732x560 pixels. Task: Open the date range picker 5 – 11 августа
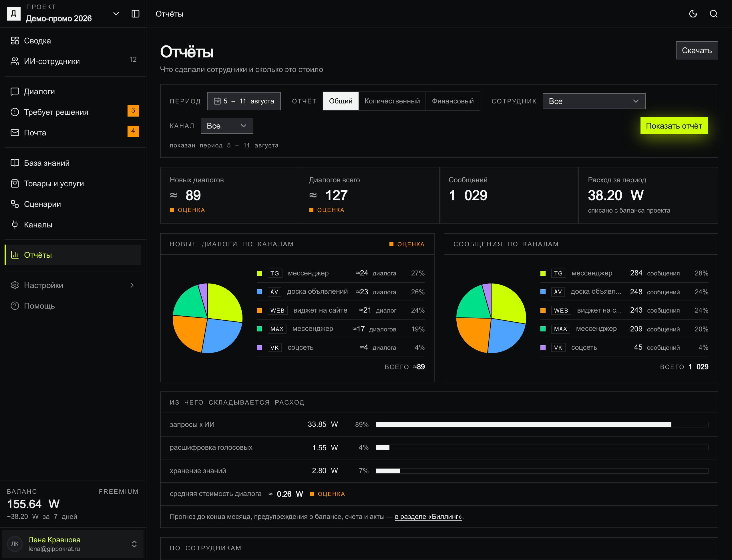coord(244,101)
